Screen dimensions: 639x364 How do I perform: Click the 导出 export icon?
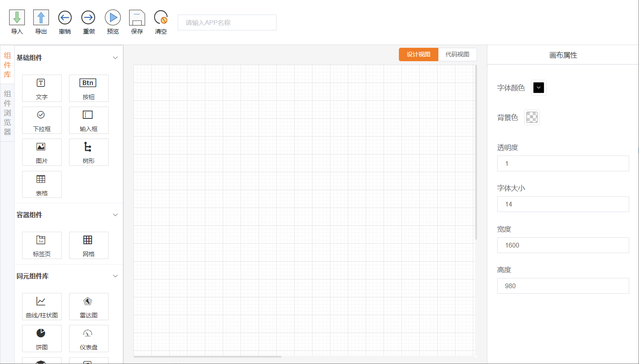(41, 18)
